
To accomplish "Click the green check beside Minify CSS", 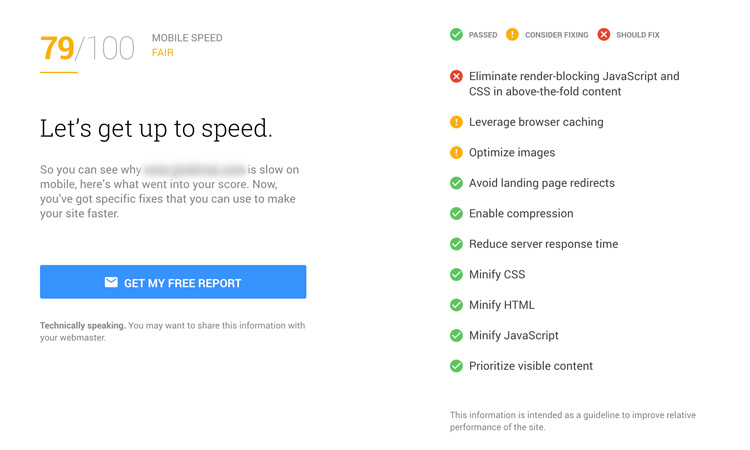I will (x=456, y=274).
